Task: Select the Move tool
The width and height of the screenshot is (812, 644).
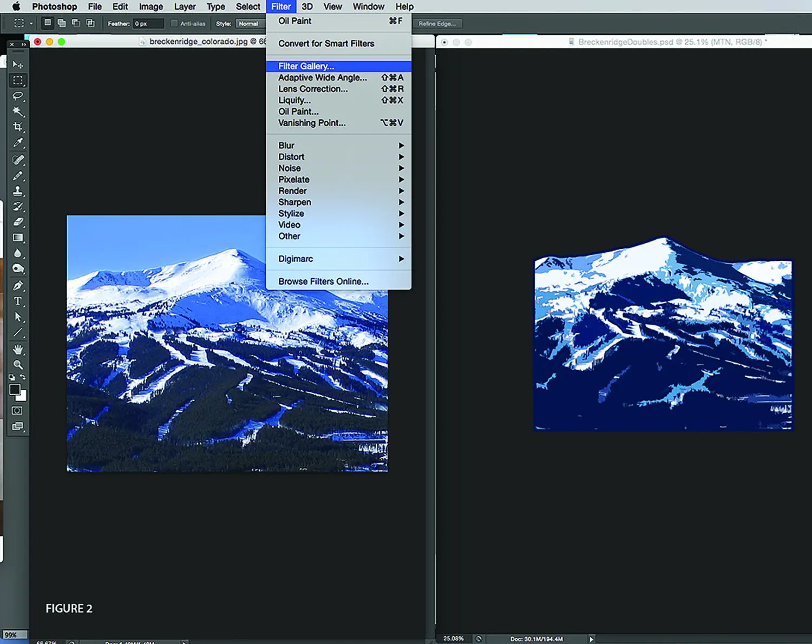Action: pos(18,64)
